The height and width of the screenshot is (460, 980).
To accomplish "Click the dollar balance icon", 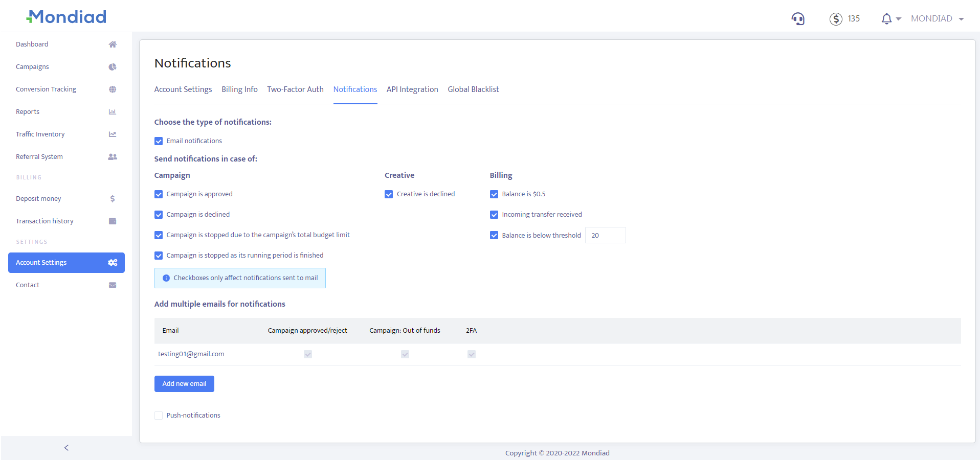I will click(x=836, y=19).
